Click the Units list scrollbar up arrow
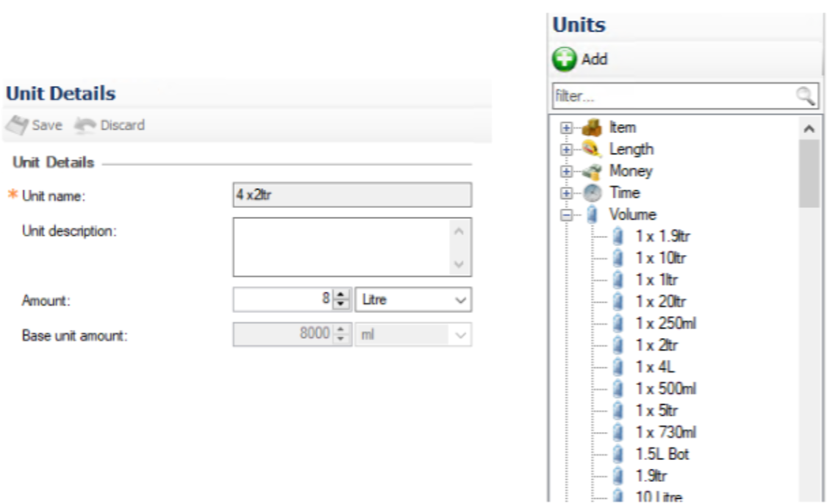 [809, 129]
